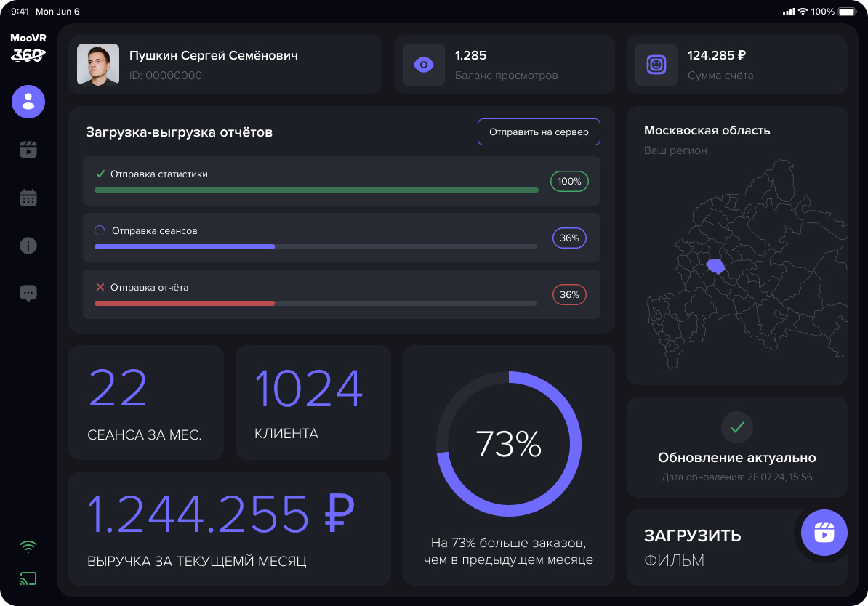
Task: Click the screen cast icon in sidebar
Action: [28, 578]
